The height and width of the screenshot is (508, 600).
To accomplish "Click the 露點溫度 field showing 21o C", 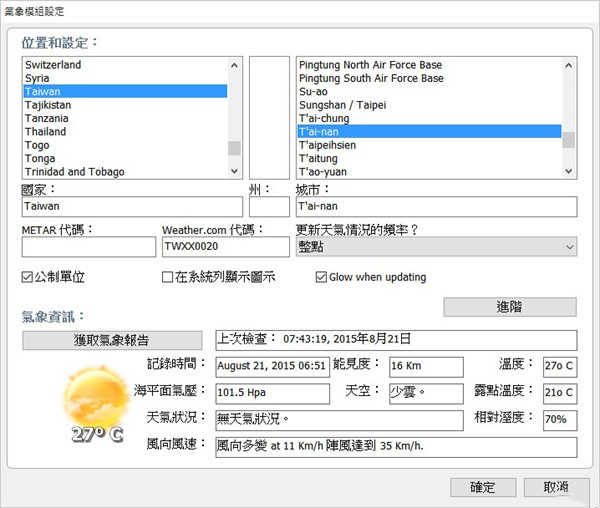I will coord(560,394).
